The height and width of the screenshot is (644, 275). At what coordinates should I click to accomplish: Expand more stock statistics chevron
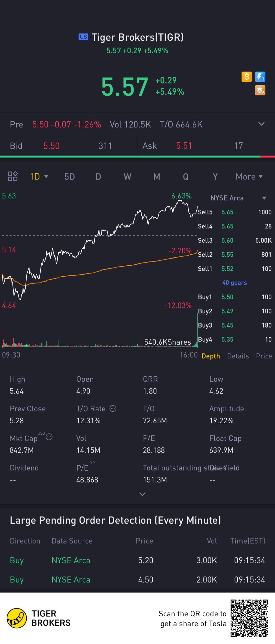(x=142, y=494)
